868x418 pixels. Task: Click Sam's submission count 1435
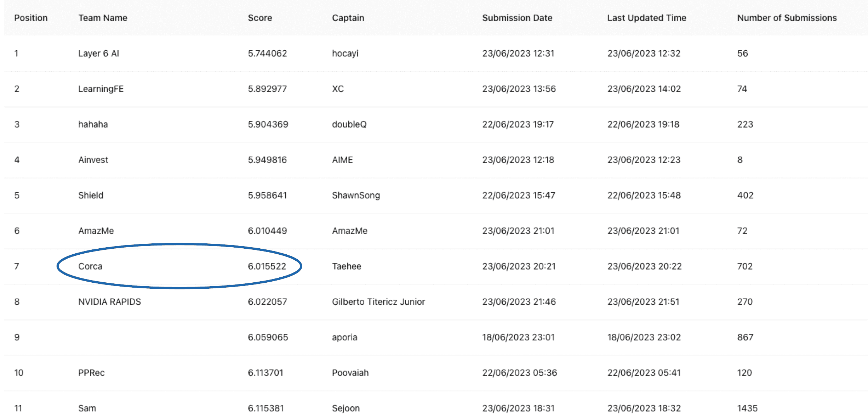pyautogui.click(x=747, y=408)
